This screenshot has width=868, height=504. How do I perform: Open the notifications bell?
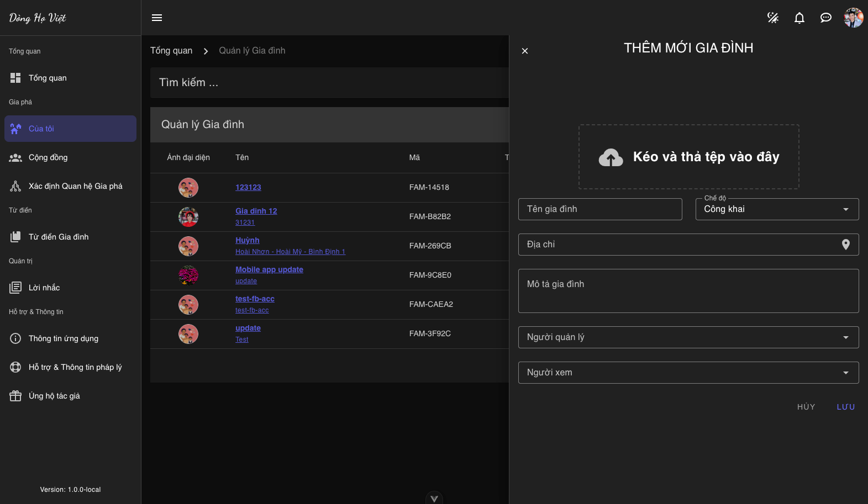(x=799, y=18)
